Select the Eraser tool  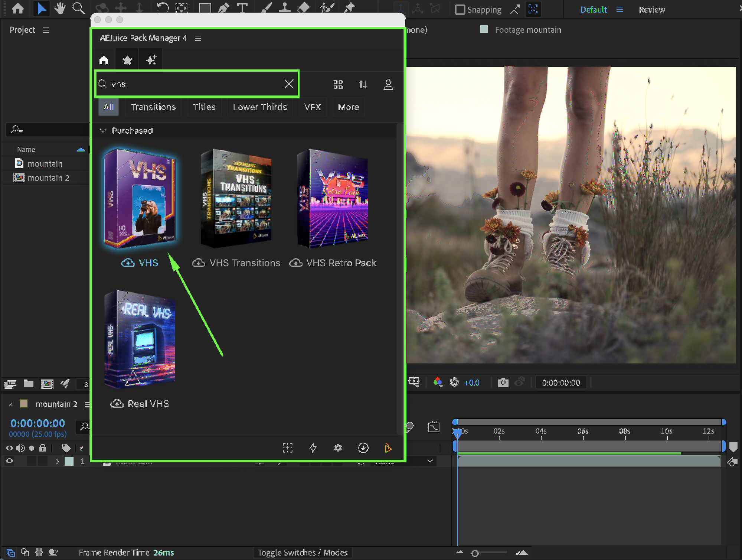click(x=304, y=8)
